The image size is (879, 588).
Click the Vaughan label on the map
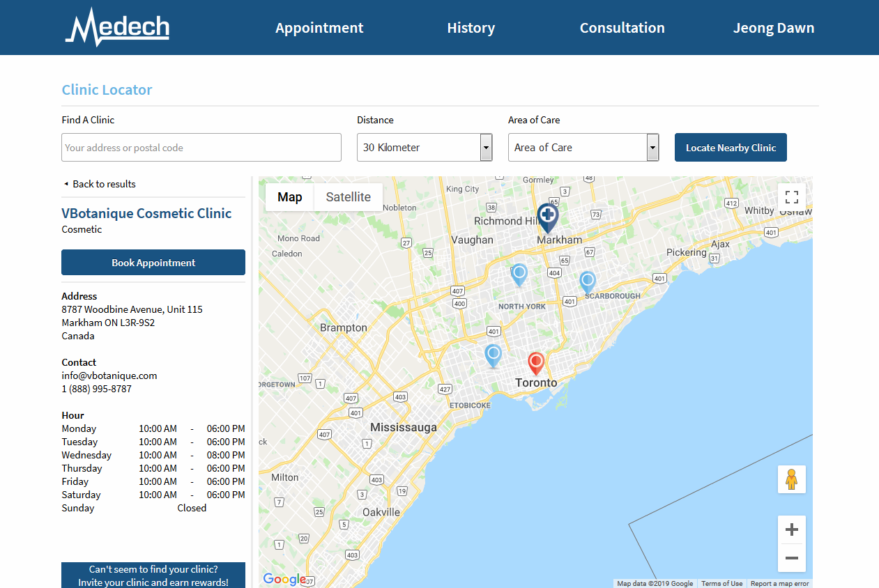click(472, 240)
